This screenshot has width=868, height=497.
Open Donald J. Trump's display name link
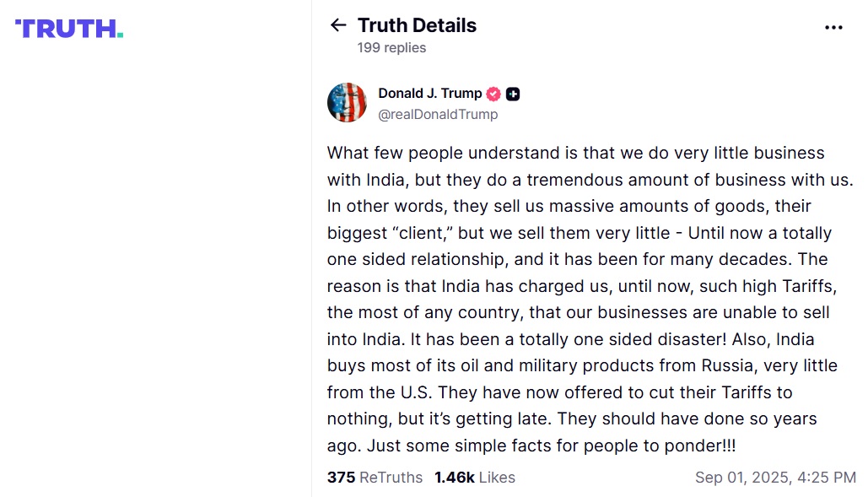429,94
